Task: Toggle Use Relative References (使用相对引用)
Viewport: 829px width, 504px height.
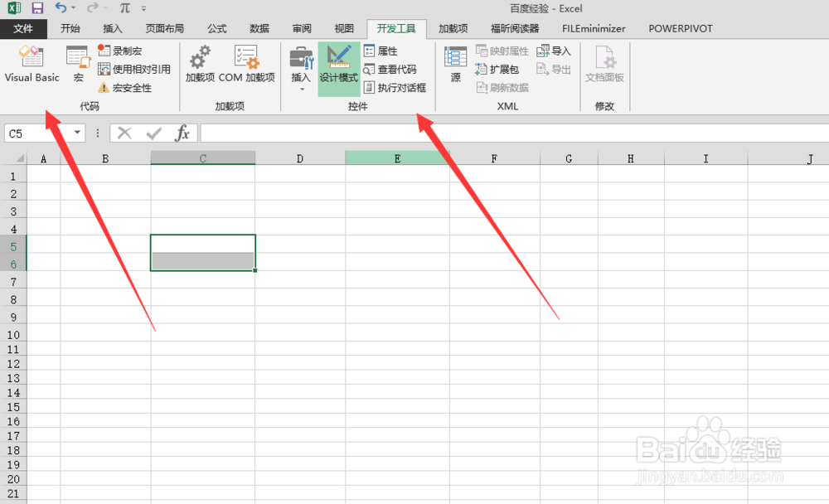Action: [x=134, y=70]
